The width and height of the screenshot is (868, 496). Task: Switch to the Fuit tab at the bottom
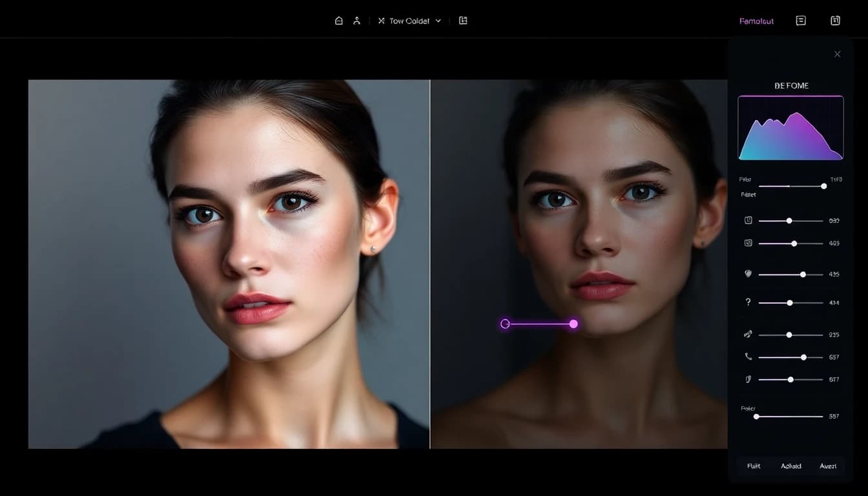coord(753,466)
